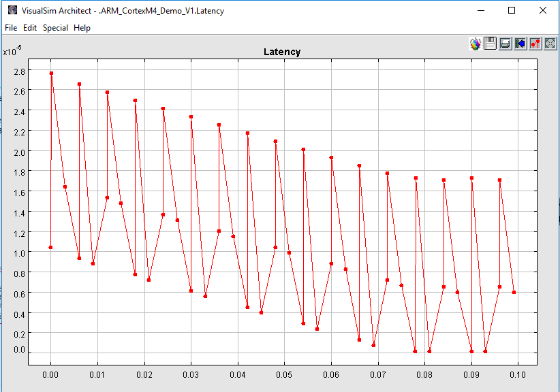
Task: Click the blue arrow reset axes icon
Action: (x=520, y=44)
